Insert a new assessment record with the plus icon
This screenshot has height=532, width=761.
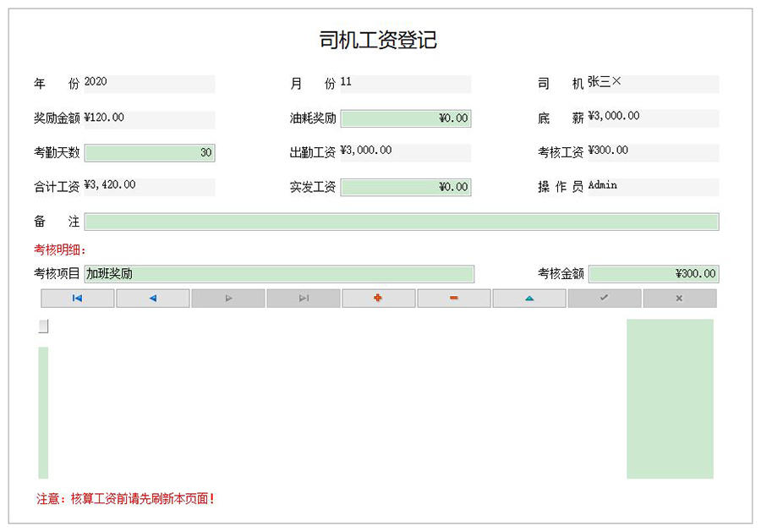tap(378, 298)
